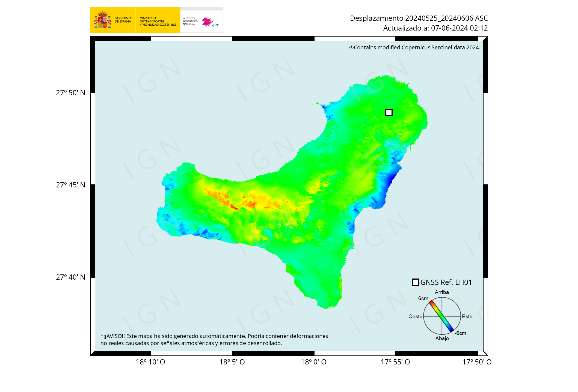Viewport: 578px width, 392px height.
Task: Click the color bar inside the compass legend
Action: point(441,316)
